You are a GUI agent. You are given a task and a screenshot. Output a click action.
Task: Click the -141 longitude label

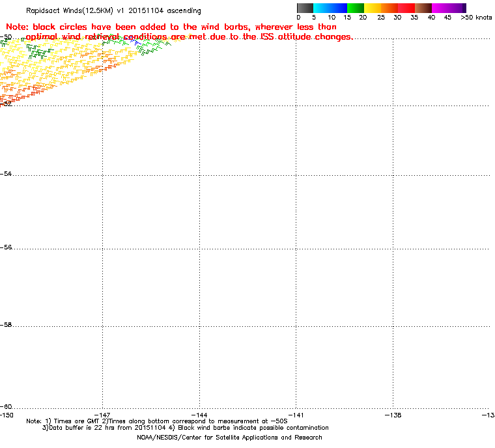pos(296,415)
